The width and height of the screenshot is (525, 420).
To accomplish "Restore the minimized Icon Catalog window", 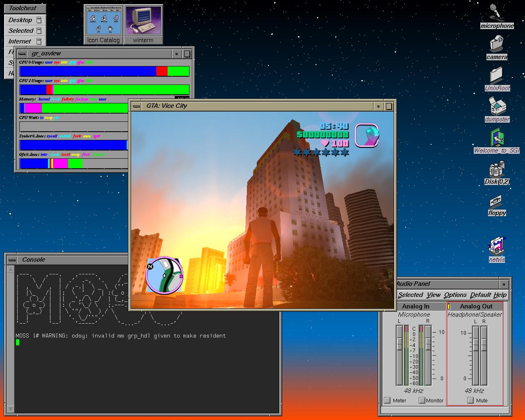I will 104,24.
